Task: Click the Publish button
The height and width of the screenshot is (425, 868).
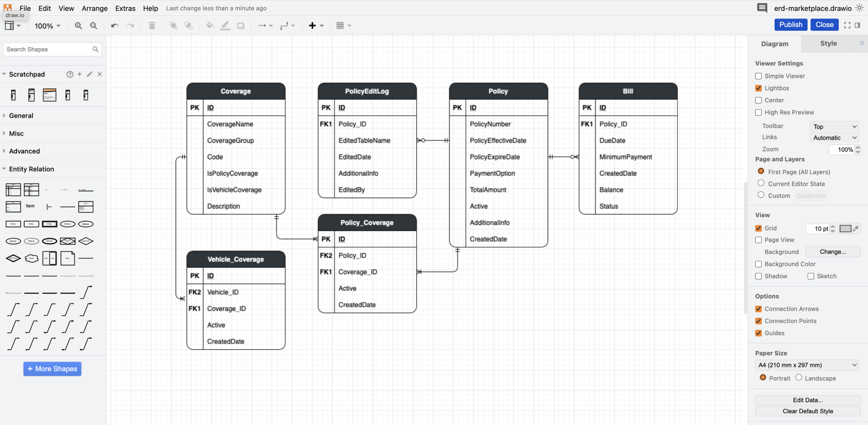Action: [x=791, y=25]
